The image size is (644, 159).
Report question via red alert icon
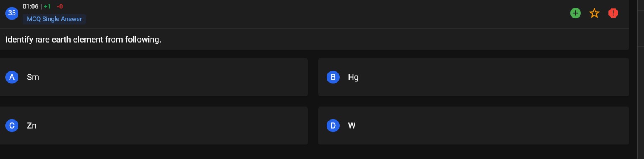click(613, 13)
